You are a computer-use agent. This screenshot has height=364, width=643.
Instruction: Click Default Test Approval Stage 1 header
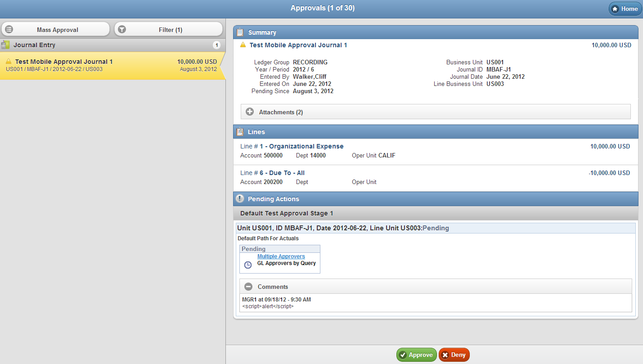tap(436, 213)
